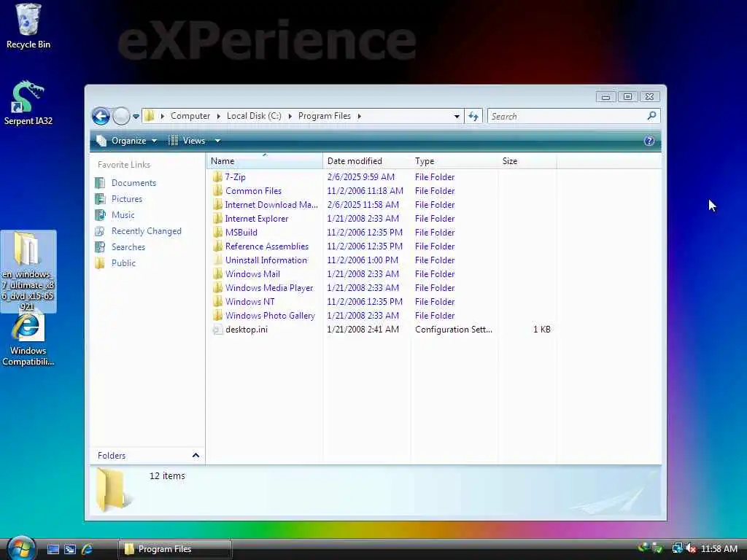The width and height of the screenshot is (747, 560).
Task: Click the large folder thumbnail in details pane
Action: click(113, 489)
